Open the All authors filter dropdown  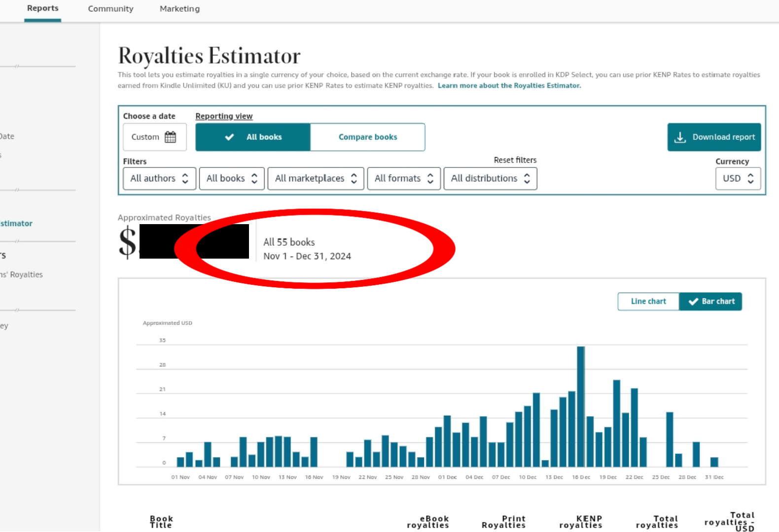(159, 178)
